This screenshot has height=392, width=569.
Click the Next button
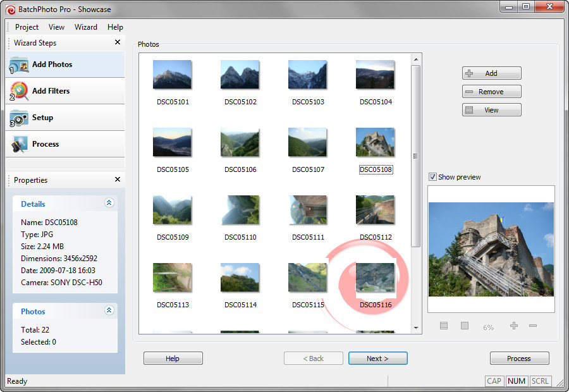point(378,358)
